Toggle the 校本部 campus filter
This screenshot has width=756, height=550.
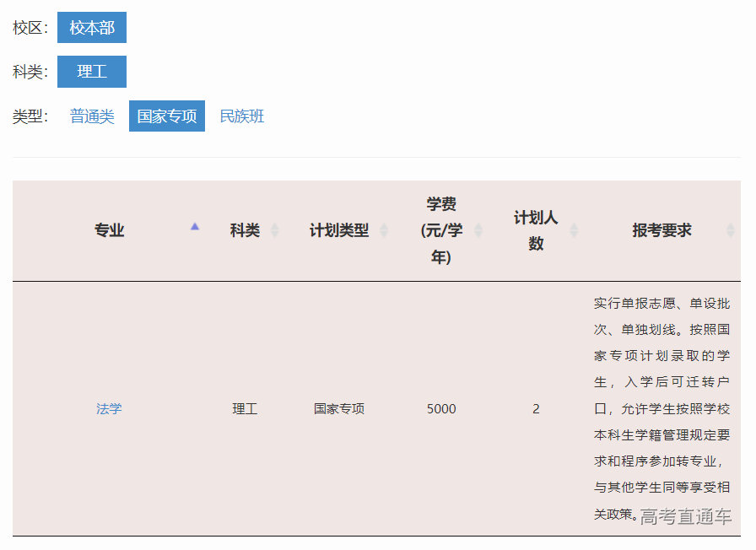[x=92, y=27]
